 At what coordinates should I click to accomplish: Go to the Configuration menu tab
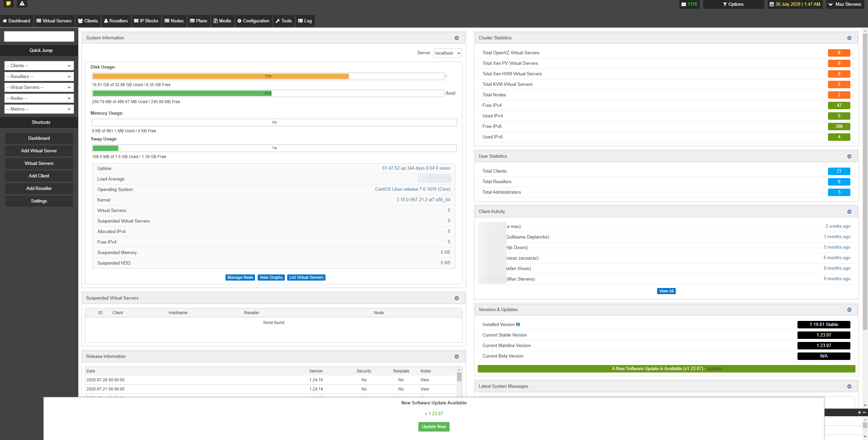[253, 21]
